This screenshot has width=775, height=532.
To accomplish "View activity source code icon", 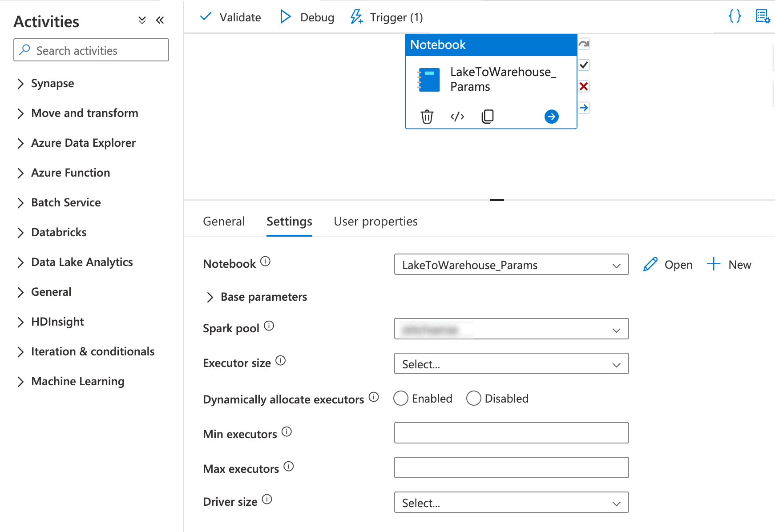I will (457, 117).
